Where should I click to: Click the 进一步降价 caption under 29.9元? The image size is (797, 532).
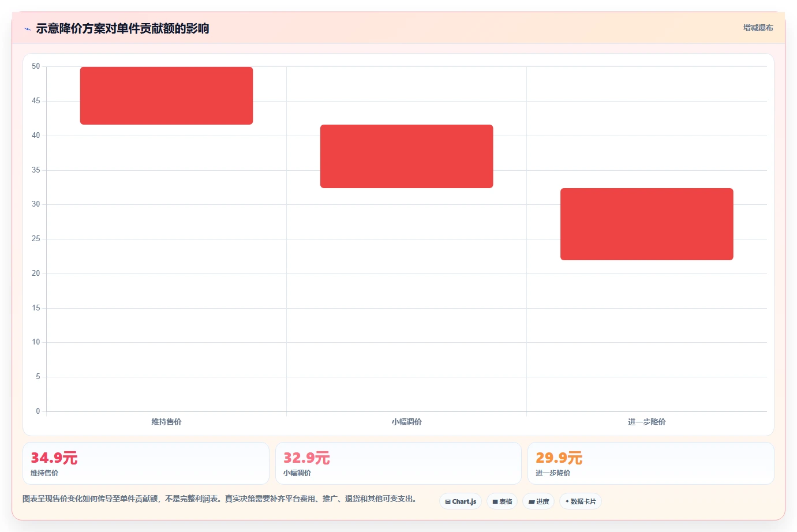pos(553,473)
